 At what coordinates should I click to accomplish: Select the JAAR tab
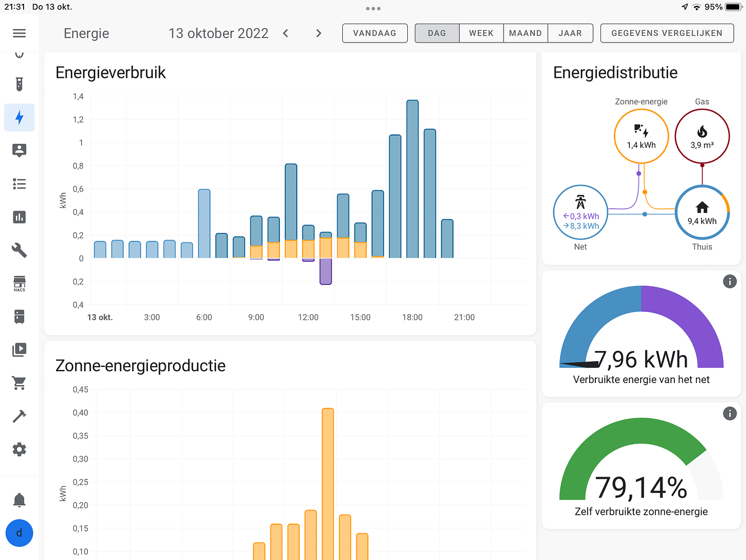[x=570, y=33]
